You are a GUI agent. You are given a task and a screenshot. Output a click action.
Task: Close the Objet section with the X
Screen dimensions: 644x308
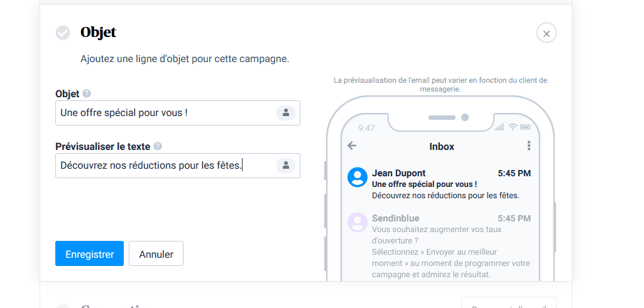(546, 33)
